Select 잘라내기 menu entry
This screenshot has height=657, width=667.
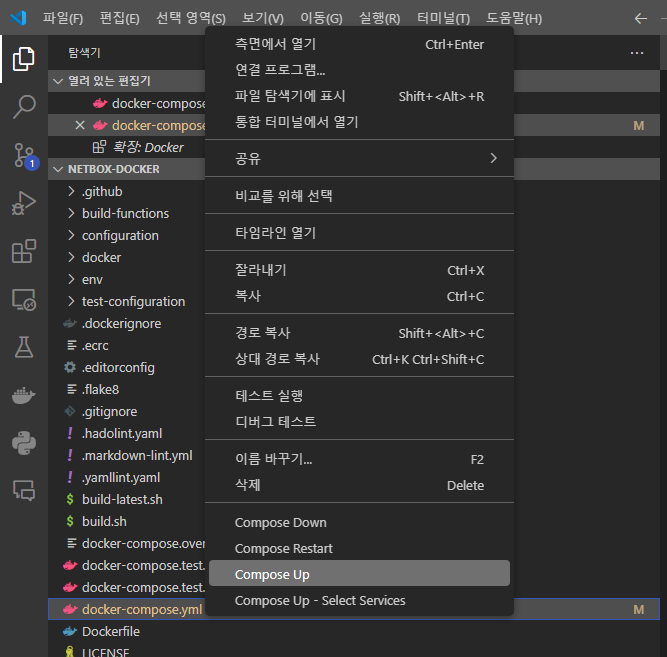click(x=359, y=270)
